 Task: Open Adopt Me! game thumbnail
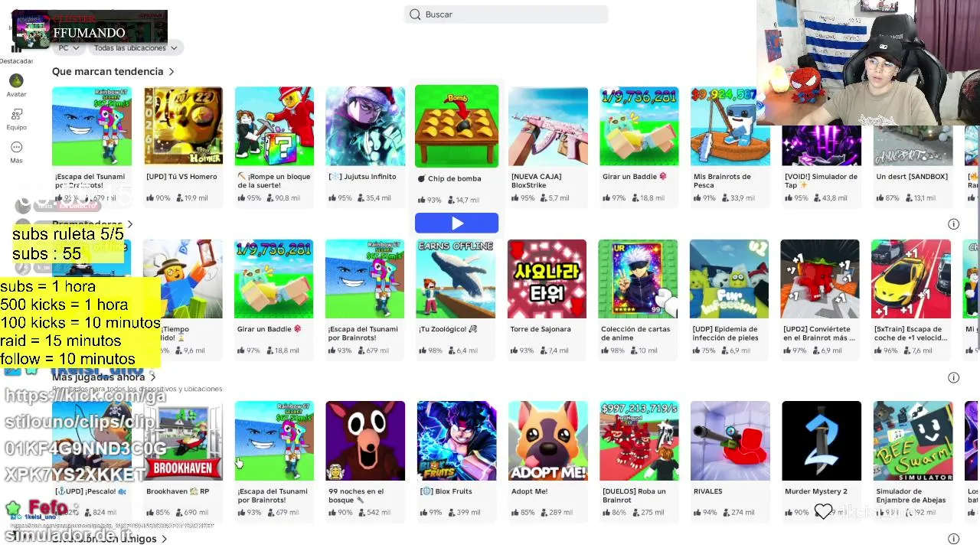547,441
